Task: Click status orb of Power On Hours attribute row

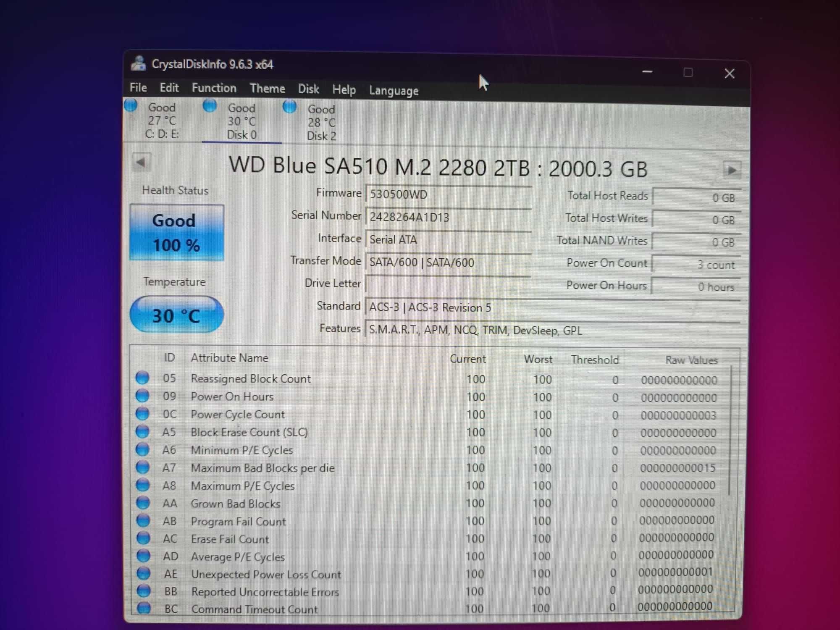Action: (142, 396)
